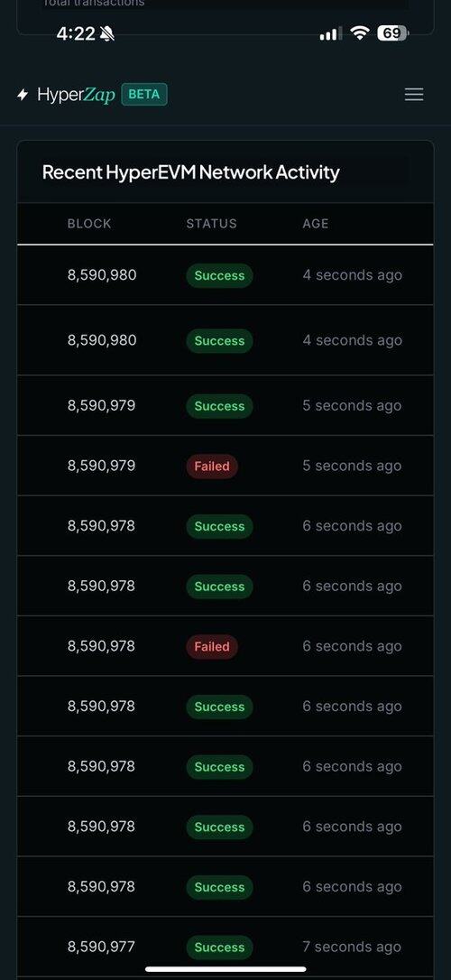This screenshot has height=980, width=451.
Task: Tap the 4:22 clock in status bar
Action: (76, 33)
